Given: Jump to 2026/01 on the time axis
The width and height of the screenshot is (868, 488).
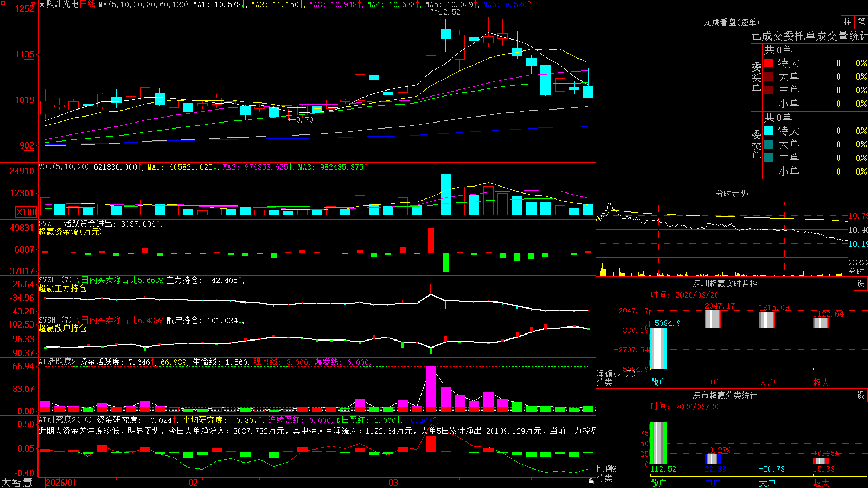Looking at the screenshot, I should click(61, 483).
